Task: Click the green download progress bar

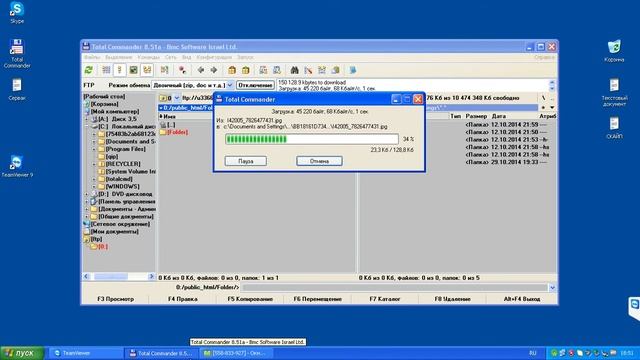Action: 312,139
